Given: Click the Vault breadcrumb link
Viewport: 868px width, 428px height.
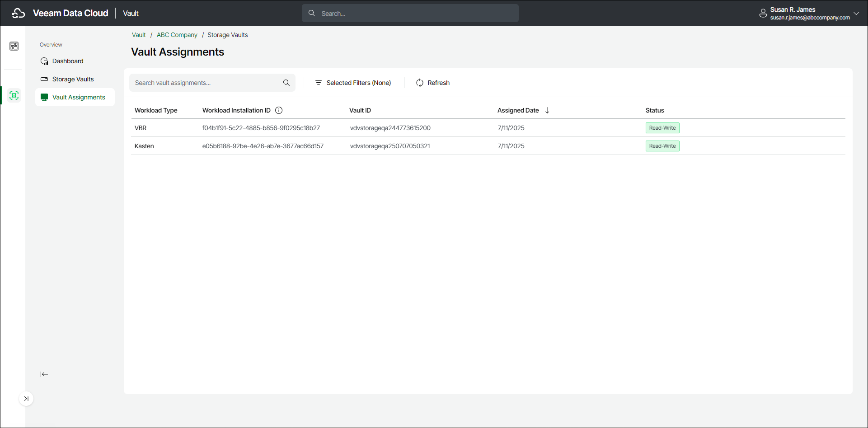Looking at the screenshot, I should point(139,35).
